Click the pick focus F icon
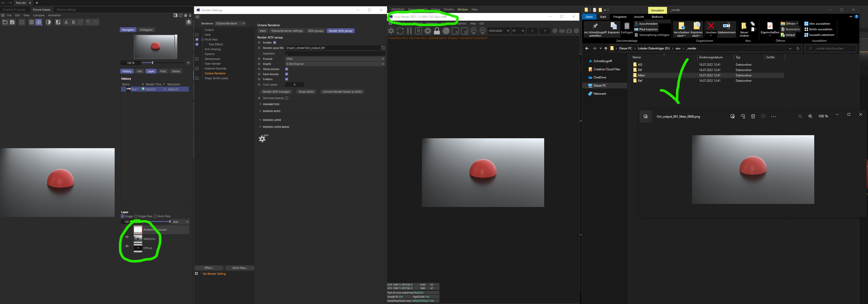868x304 pixels. click(x=473, y=31)
